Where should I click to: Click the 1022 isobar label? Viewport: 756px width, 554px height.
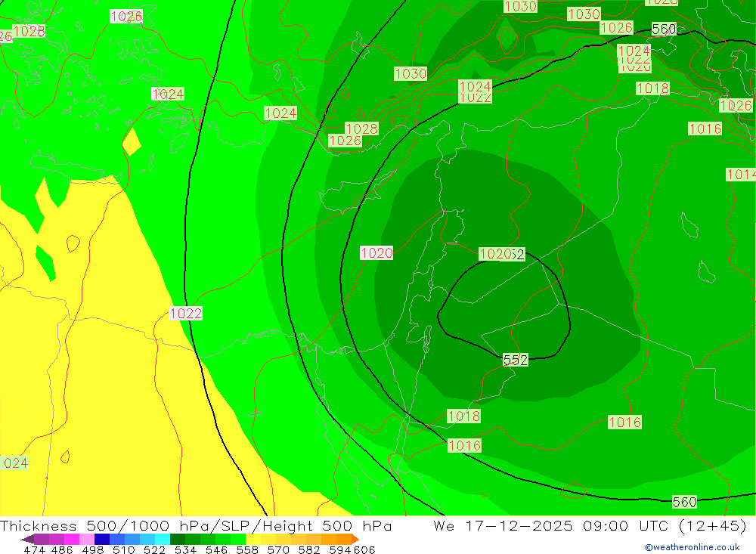186,314
